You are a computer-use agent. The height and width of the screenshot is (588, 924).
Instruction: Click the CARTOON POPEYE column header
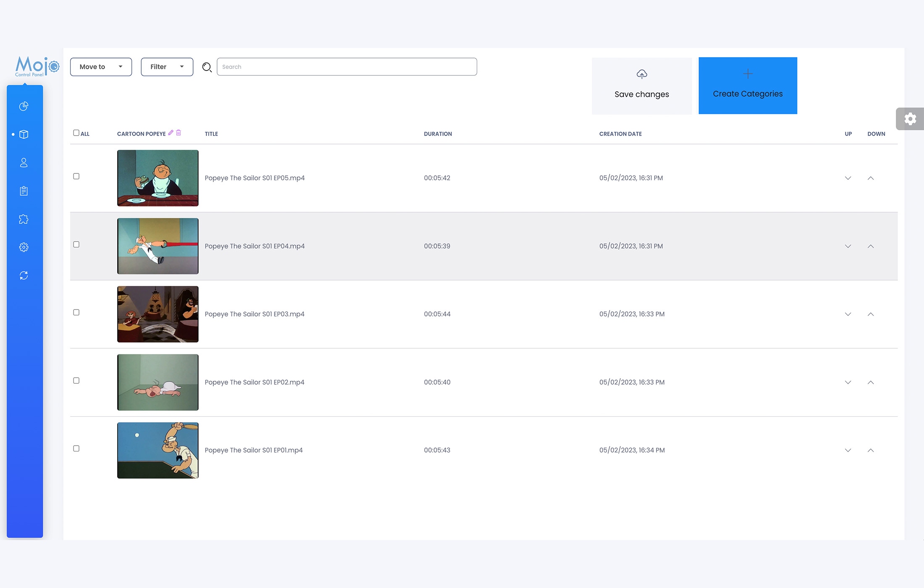click(141, 134)
